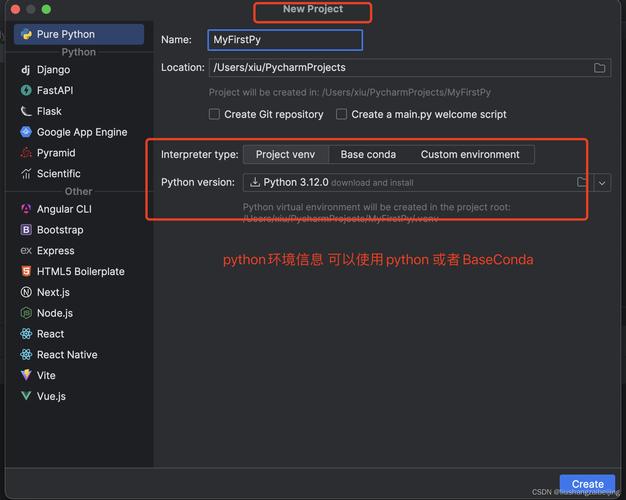
Task: Click the green zoom window button
Action: point(46,9)
